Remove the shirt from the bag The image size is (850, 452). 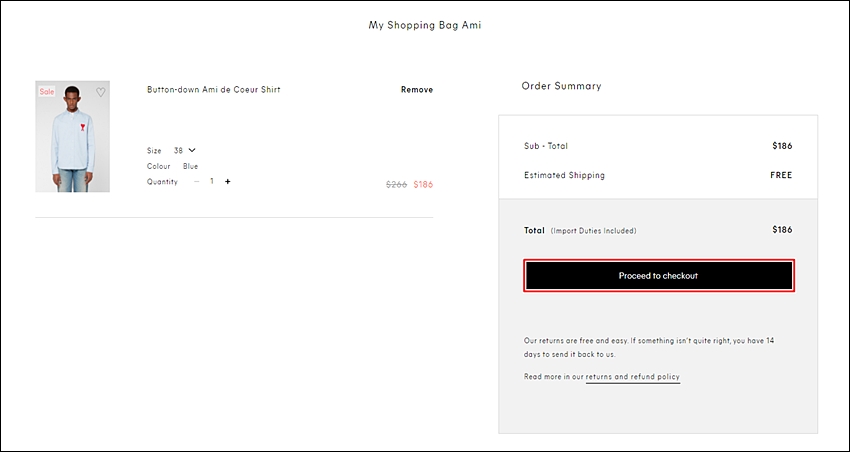point(417,89)
